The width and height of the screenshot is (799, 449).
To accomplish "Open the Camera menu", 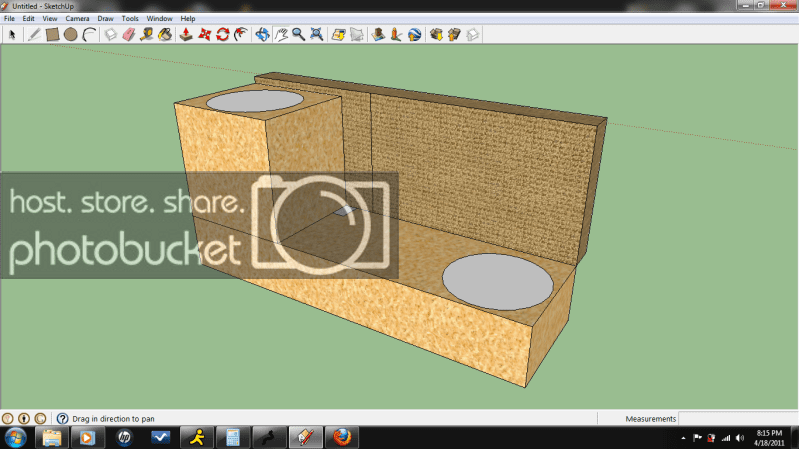I will [x=77, y=18].
